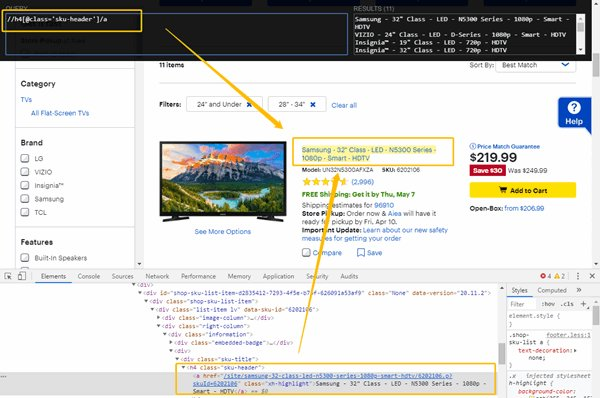Image resolution: width=600 pixels, height=398 pixels.
Task: Click the See More Options link
Action: pos(223,232)
